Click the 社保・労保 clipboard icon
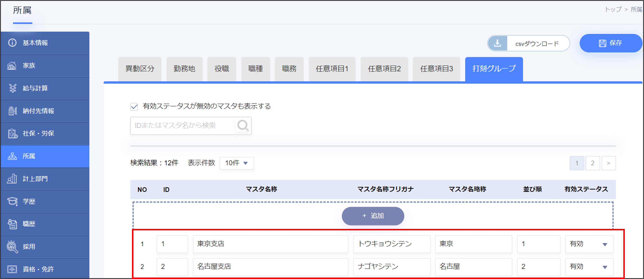The height and width of the screenshot is (279, 644). (12, 134)
